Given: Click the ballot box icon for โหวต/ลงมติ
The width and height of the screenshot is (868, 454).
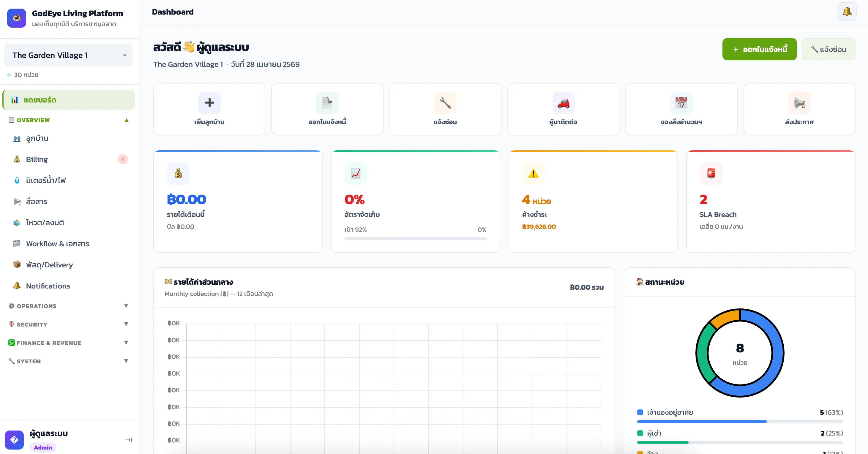Looking at the screenshot, I should pyautogui.click(x=17, y=223).
